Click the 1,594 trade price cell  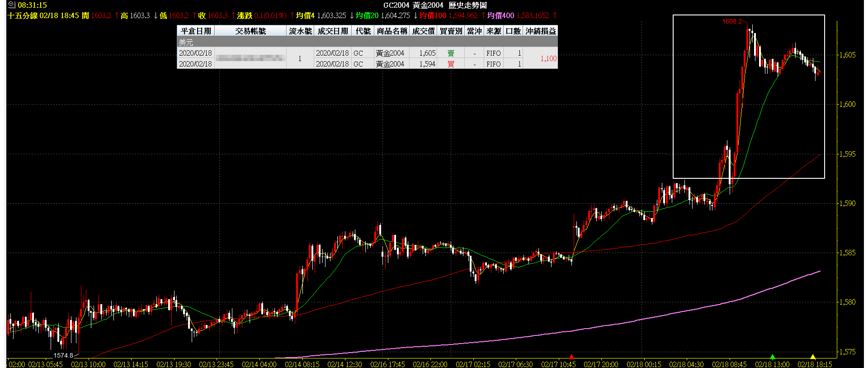(x=423, y=64)
